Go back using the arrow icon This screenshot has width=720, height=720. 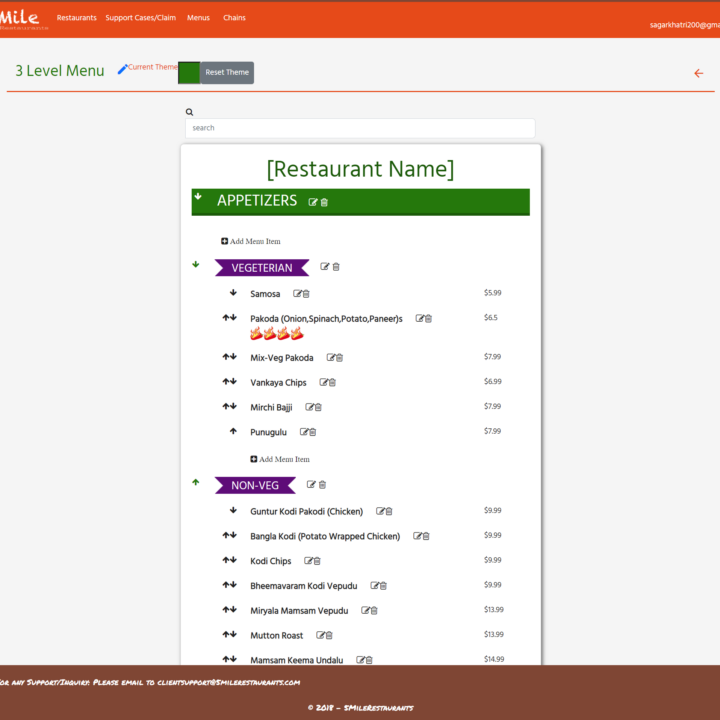coord(698,73)
